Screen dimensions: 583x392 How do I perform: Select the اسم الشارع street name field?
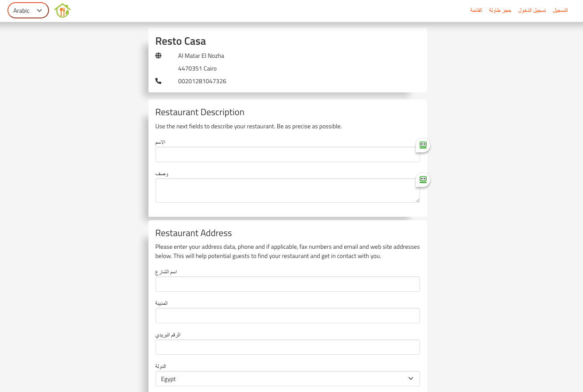click(x=287, y=284)
